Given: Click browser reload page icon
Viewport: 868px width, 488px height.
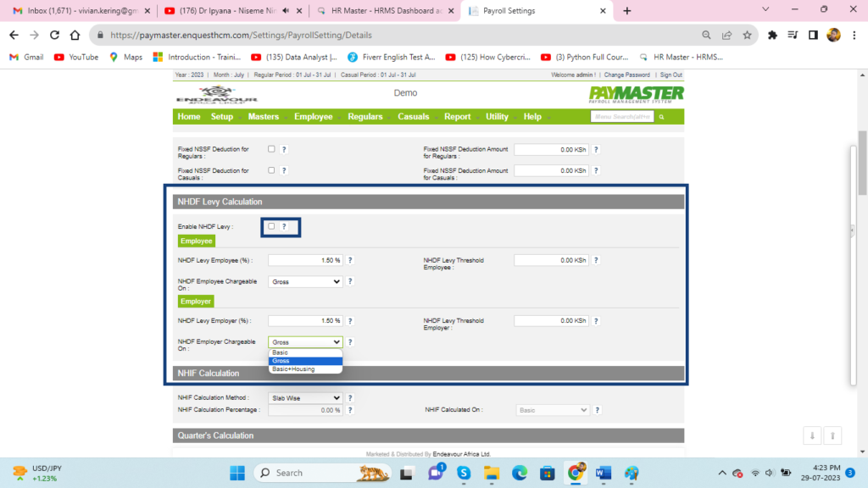Looking at the screenshot, I should click(55, 36).
